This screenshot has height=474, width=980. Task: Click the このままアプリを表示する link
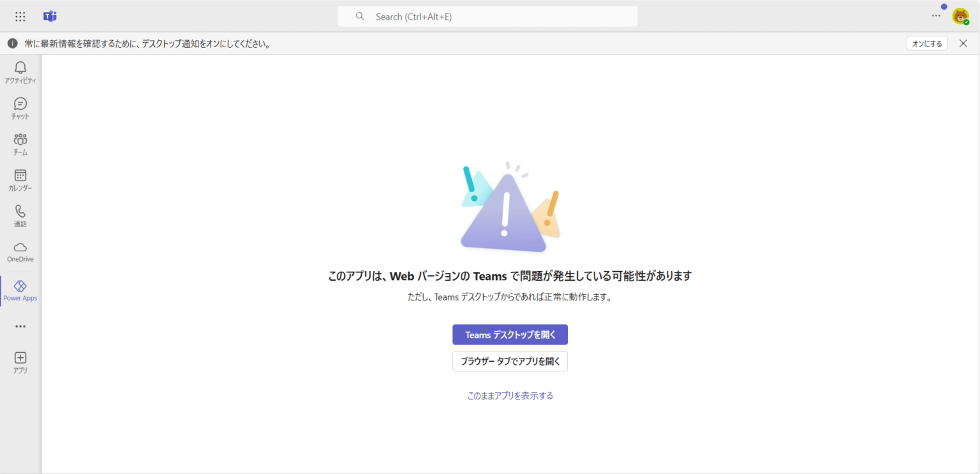(x=510, y=396)
